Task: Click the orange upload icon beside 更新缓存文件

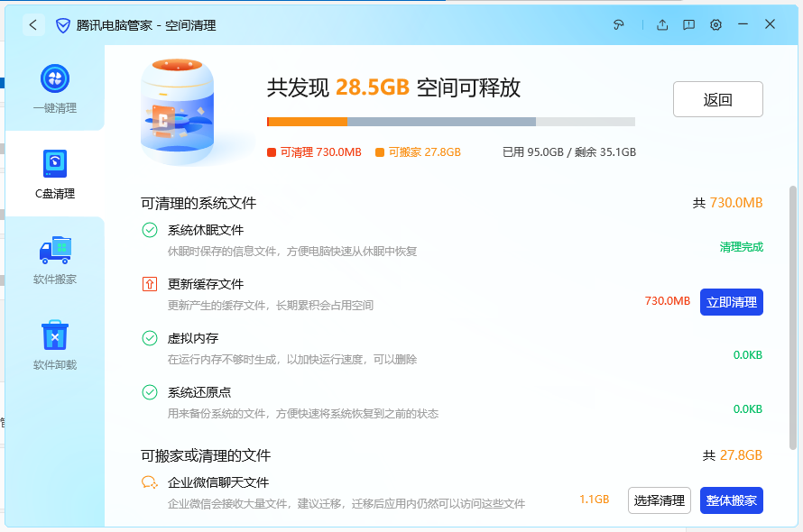Action: point(150,284)
